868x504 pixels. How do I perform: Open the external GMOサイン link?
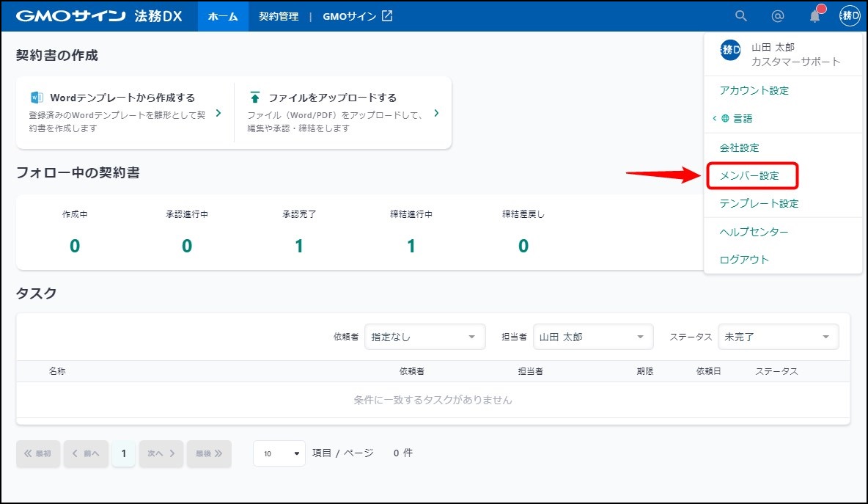(x=357, y=16)
